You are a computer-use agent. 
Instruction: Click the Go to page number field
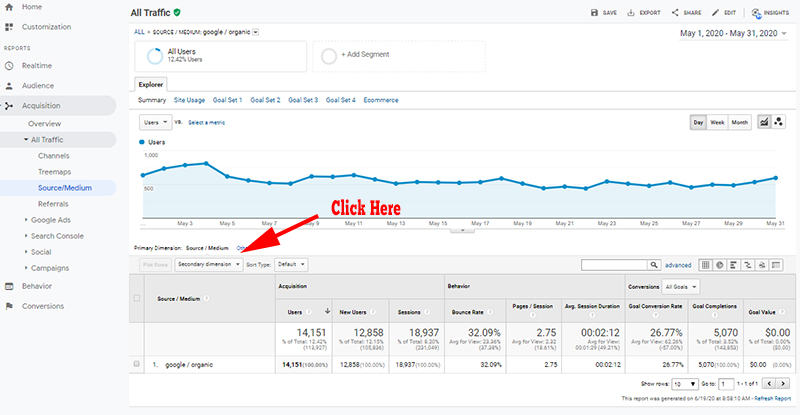727,384
